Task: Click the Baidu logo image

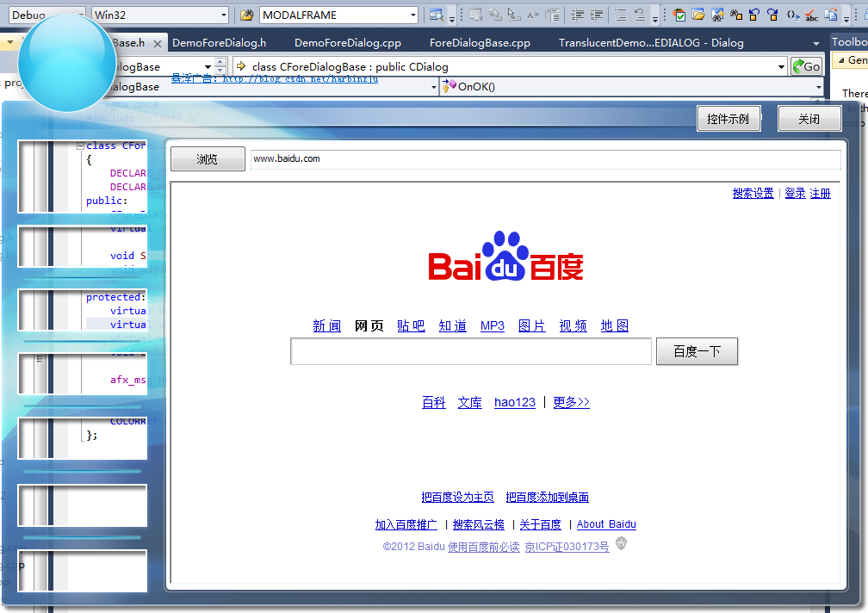Action: [x=505, y=257]
